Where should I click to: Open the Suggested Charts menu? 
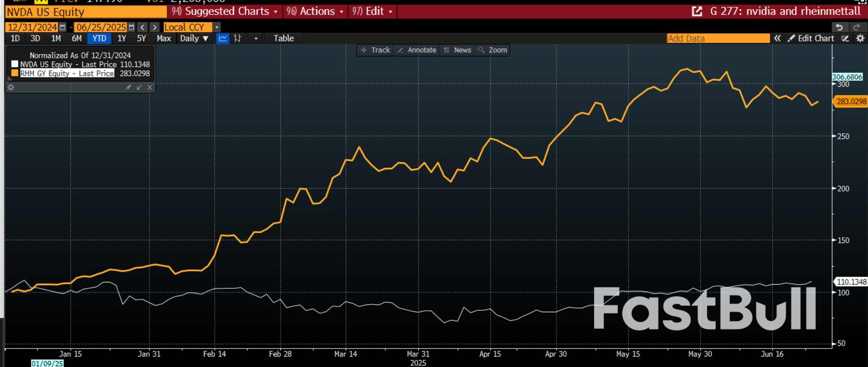point(225,11)
